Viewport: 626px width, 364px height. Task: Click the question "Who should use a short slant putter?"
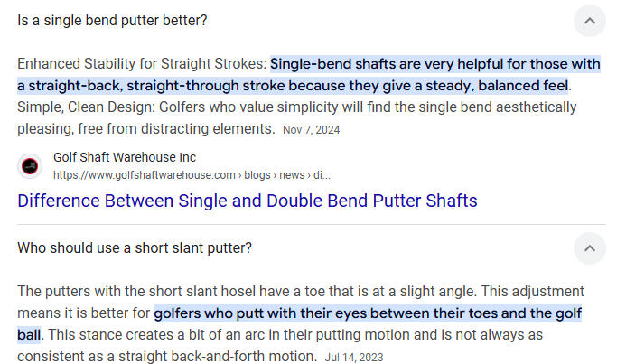pyautogui.click(x=135, y=247)
